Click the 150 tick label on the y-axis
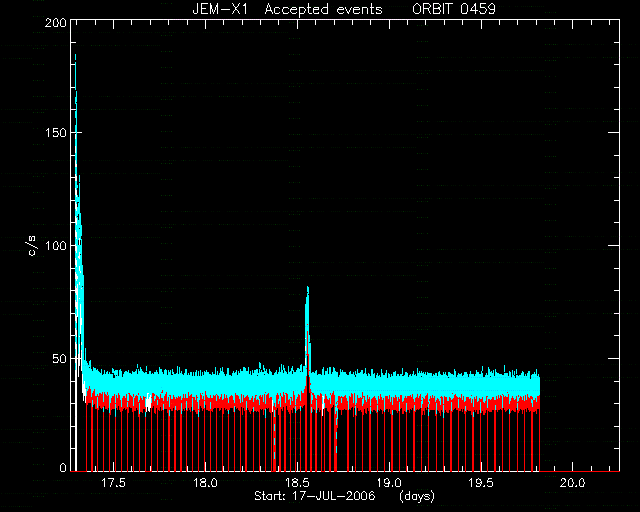 coord(56,133)
